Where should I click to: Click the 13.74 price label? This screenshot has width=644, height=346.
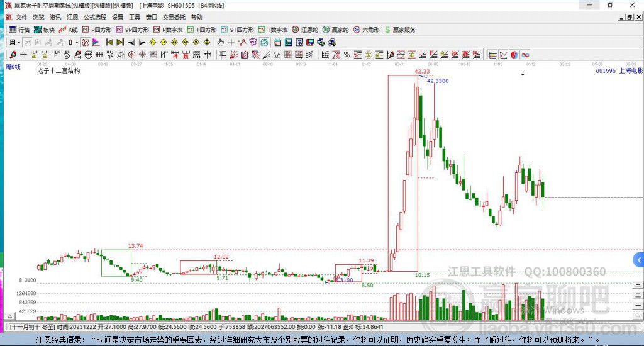(x=136, y=246)
